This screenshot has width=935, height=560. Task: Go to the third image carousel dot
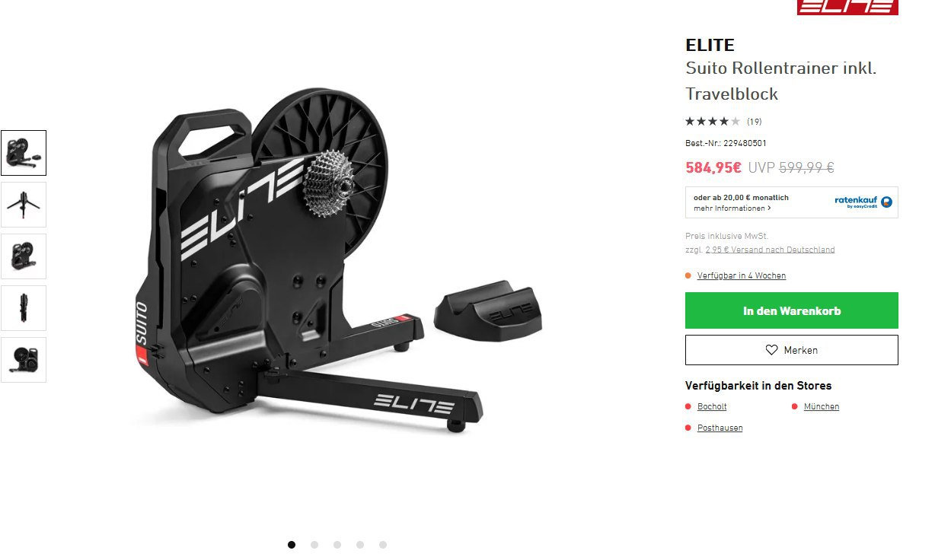pos(337,545)
